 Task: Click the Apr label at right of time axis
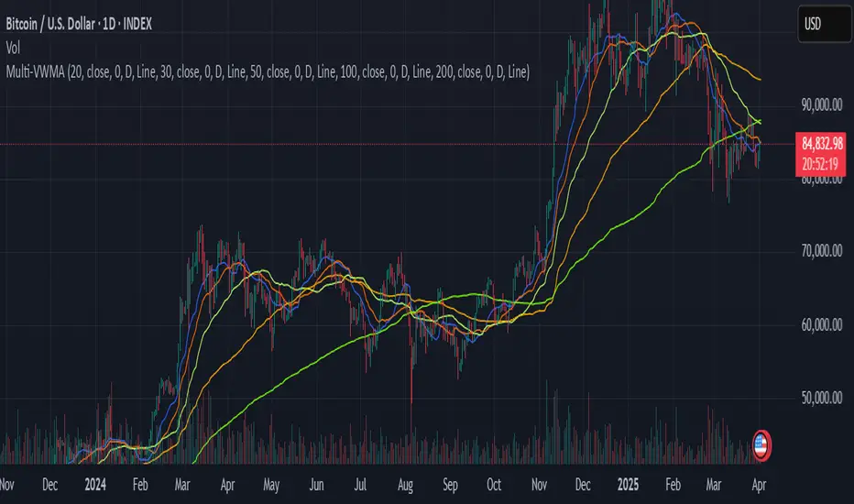(759, 485)
